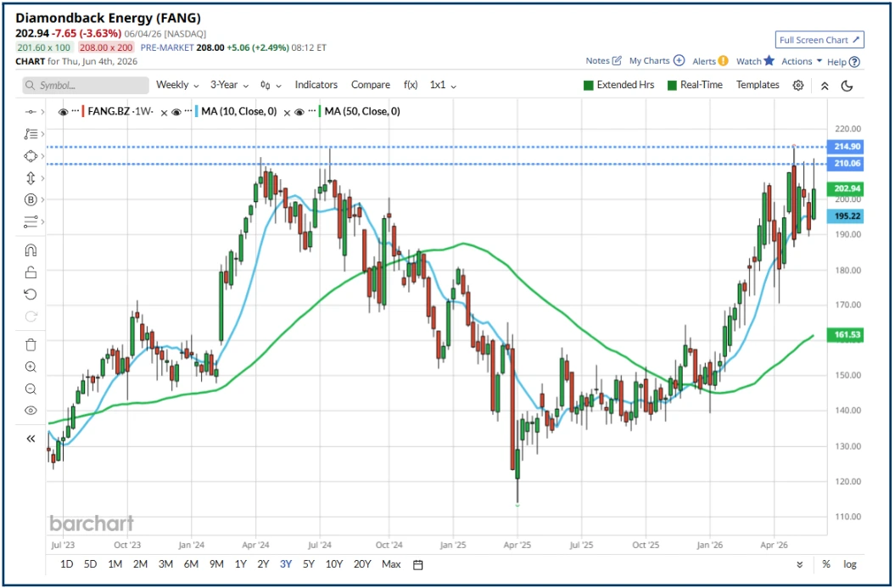This screenshot has height=588, width=895.
Task: Toggle percent scale button
Action: (826, 564)
